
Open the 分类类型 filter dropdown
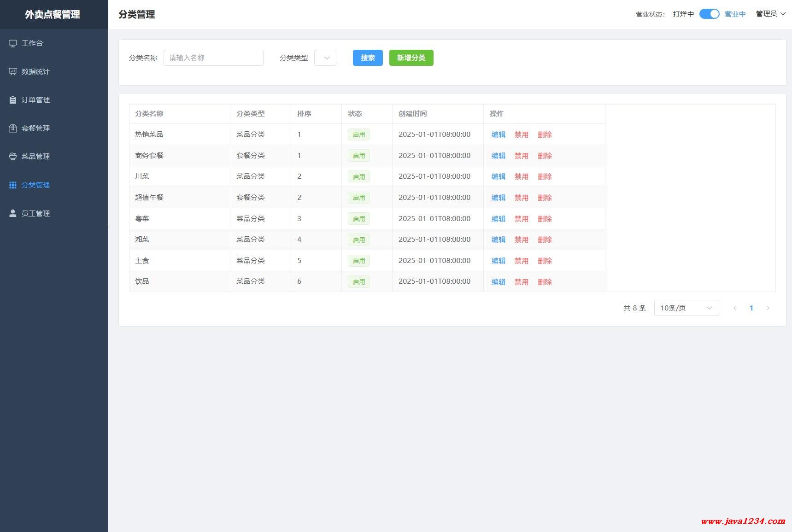325,58
